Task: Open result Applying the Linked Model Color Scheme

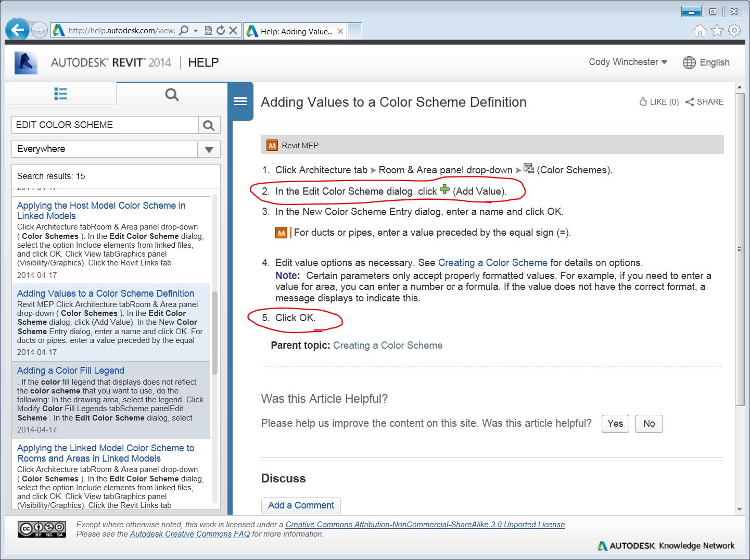Action: coord(106,453)
